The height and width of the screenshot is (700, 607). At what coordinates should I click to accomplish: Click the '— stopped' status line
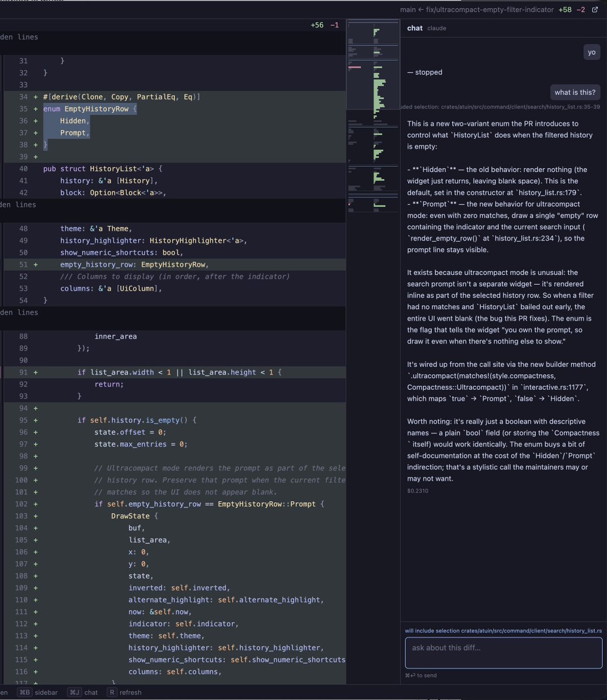coord(424,72)
